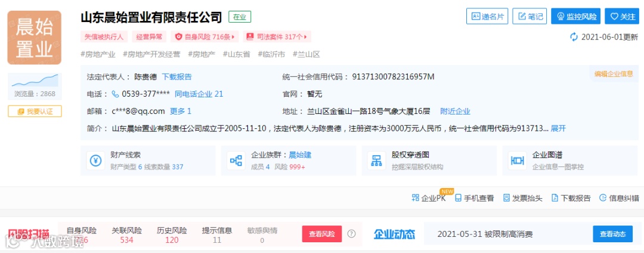Image resolution: width=644 pixels, height=253 pixels.
Task: Click the 企业族群 hierarchy icon
Action: pos(236,161)
